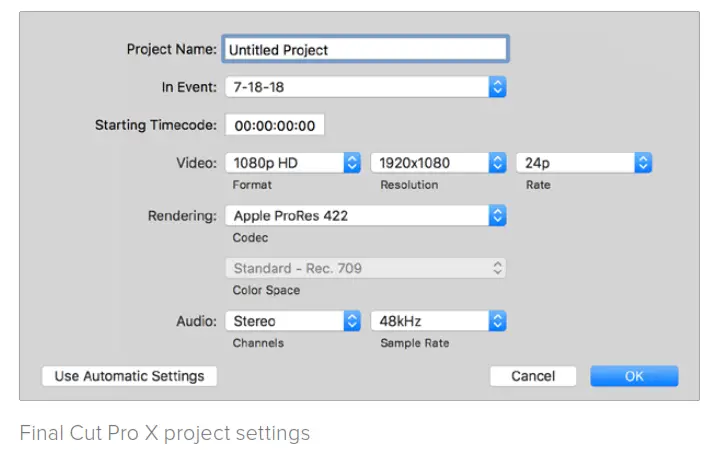Click the blue arrows on the Stereo field

coord(352,321)
